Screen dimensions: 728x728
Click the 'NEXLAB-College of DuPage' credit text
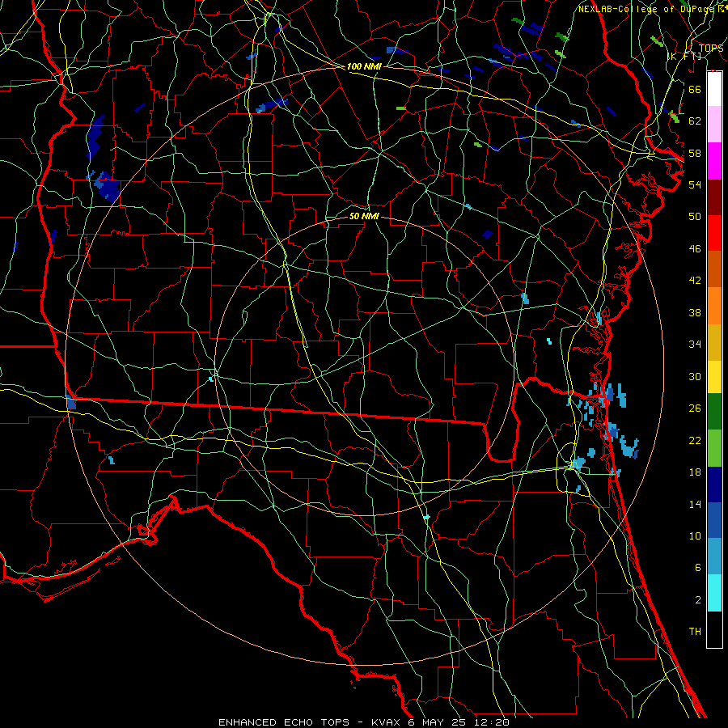click(x=646, y=9)
